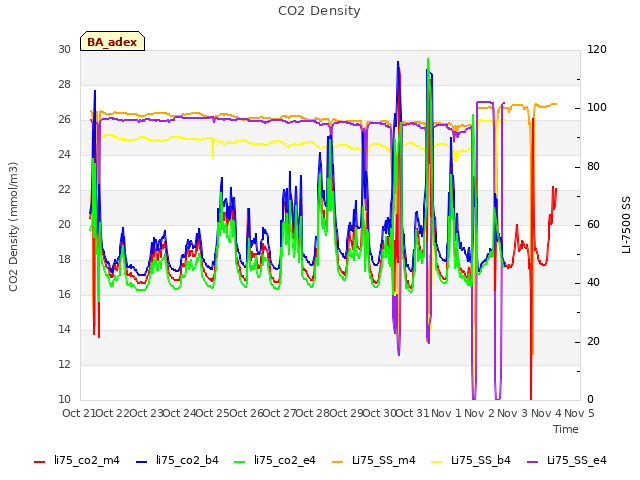This screenshot has width=640, height=480.
Task: Click the BA_adex label box
Action: [112, 42]
